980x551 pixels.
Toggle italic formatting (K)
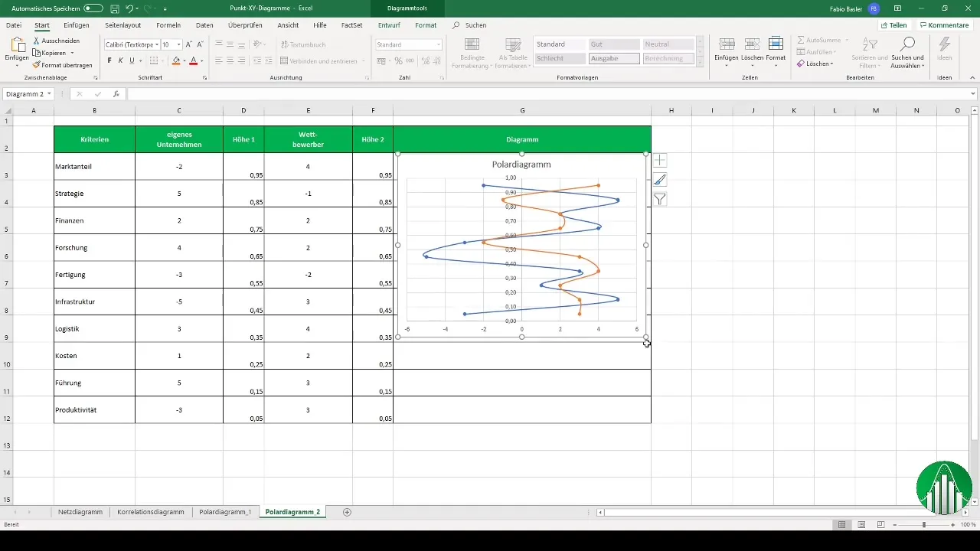120,60
